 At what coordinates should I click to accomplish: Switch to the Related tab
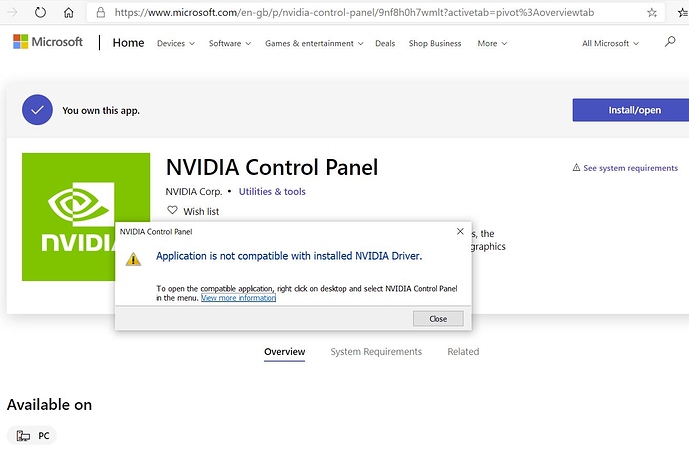click(x=463, y=352)
